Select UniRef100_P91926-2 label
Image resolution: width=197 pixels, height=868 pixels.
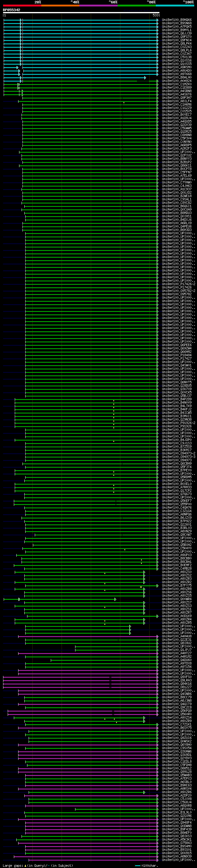(x=179, y=423)
